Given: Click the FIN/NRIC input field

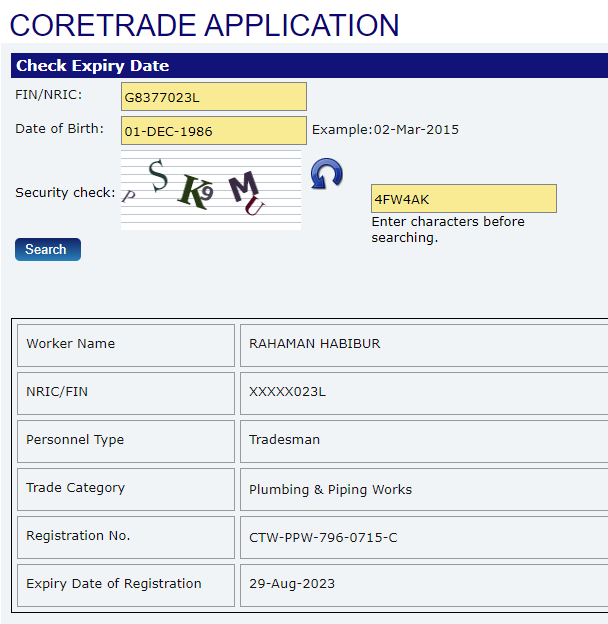Looking at the screenshot, I should pyautogui.click(x=213, y=97).
